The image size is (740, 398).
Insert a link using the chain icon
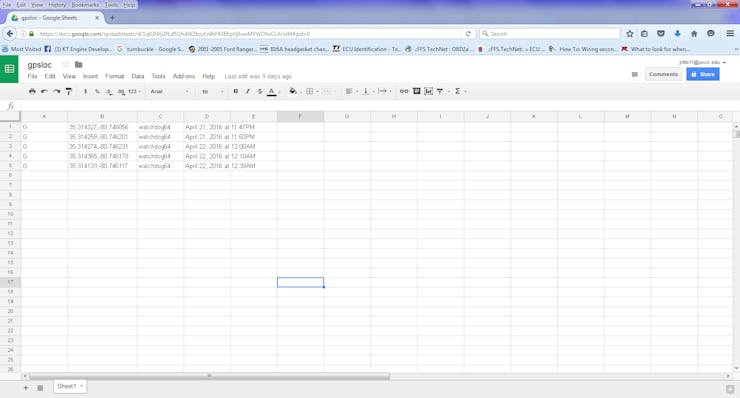point(404,91)
